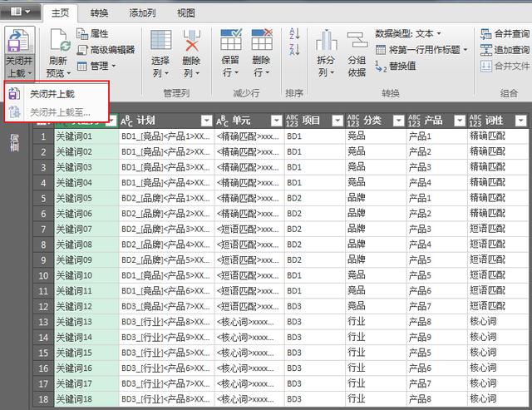Viewport: 532px width, 410px height.
Task: Switch to the 添加列 tab
Action: click(x=142, y=13)
